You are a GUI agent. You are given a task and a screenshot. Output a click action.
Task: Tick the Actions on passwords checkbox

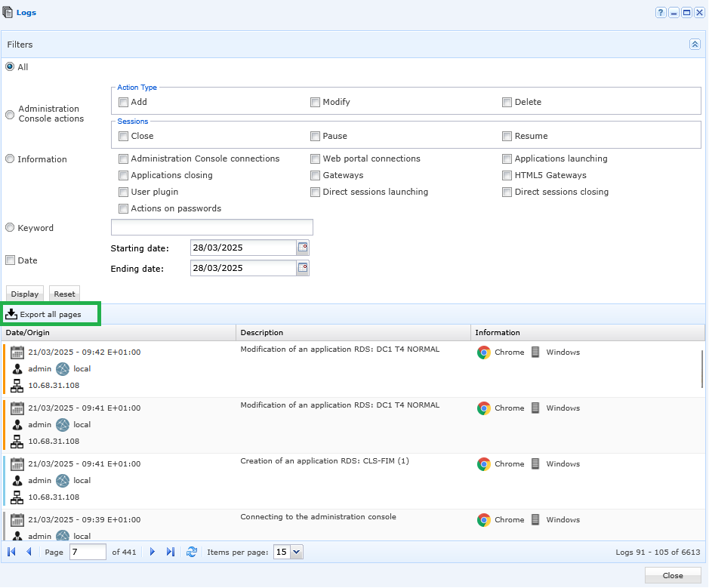coord(123,208)
